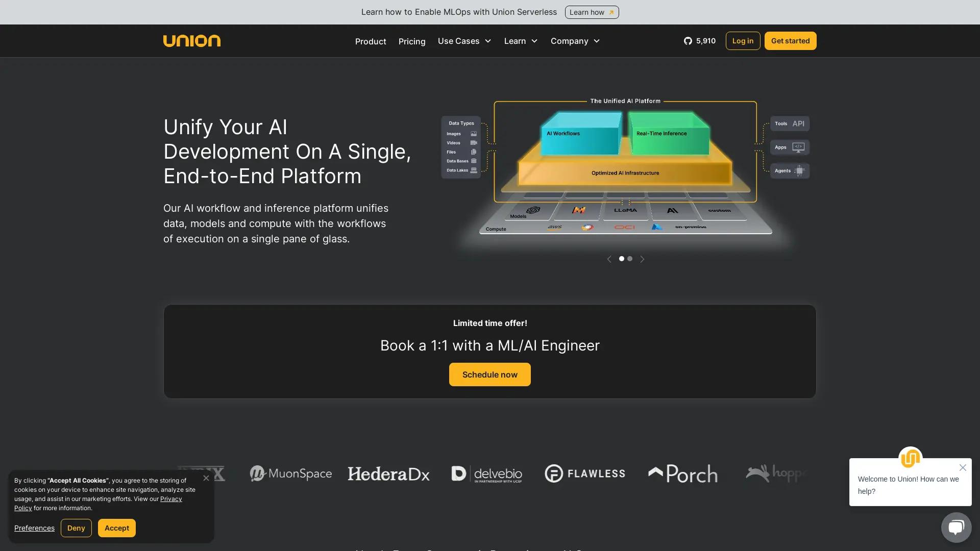Expand the Use Cases dropdown
980x551 pixels.
tap(464, 41)
